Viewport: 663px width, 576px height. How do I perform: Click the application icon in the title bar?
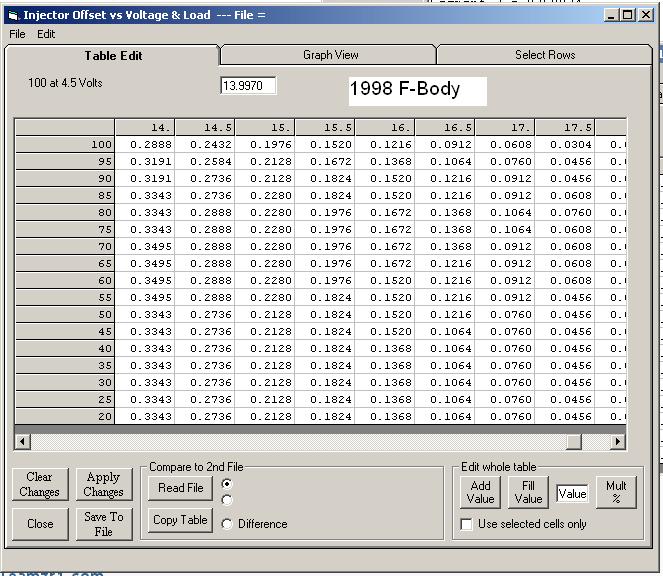(13, 15)
